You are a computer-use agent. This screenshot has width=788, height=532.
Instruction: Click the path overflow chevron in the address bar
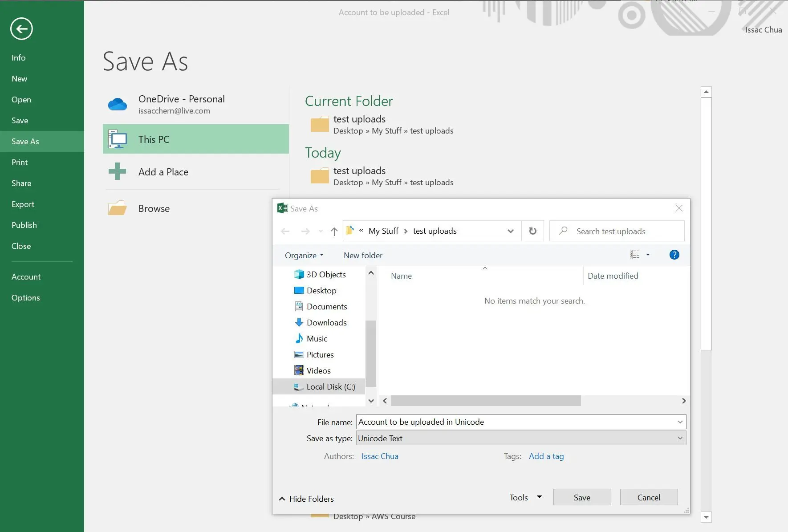[361, 231]
